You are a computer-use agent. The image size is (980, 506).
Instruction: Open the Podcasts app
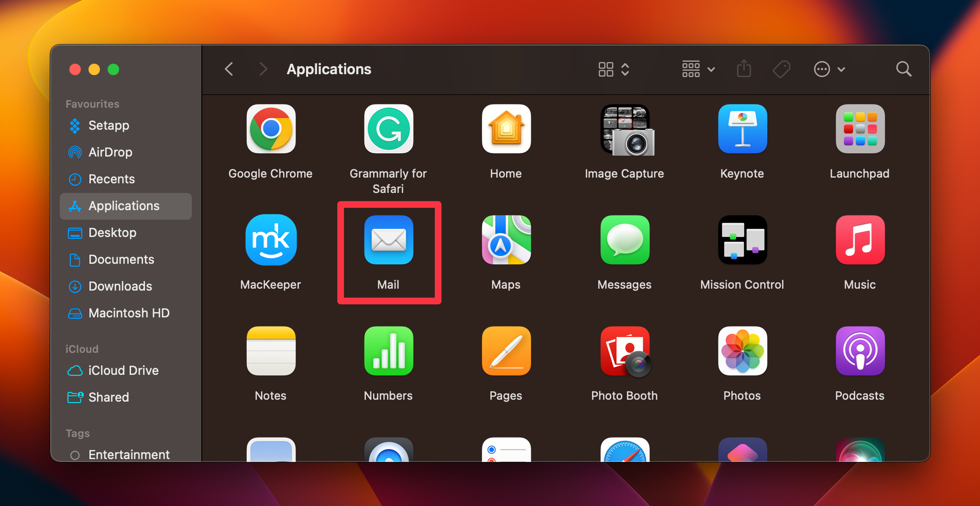click(x=859, y=351)
